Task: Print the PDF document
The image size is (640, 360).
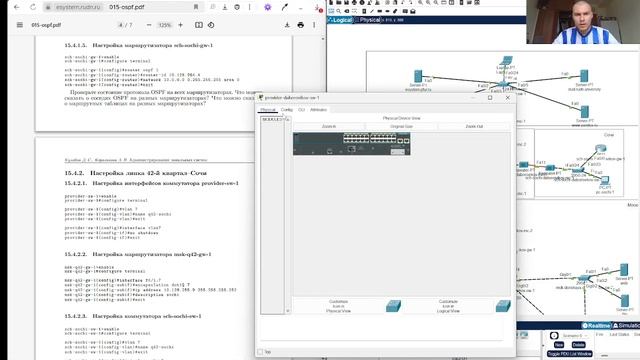Action: 301,25
